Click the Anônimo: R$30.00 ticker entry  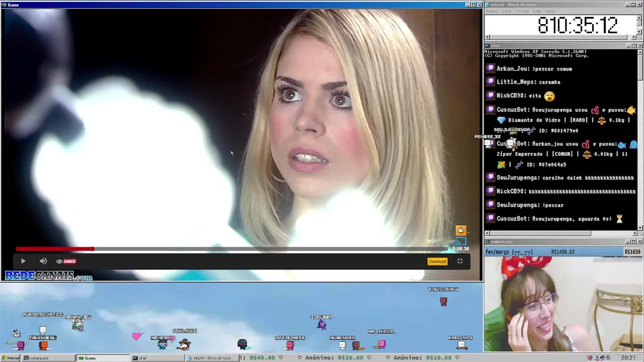(334, 358)
